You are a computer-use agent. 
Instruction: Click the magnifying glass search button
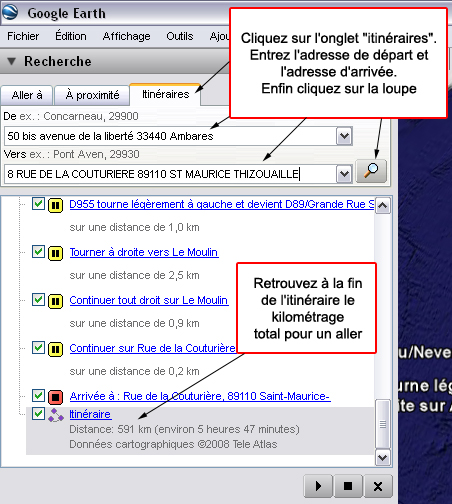(x=371, y=171)
